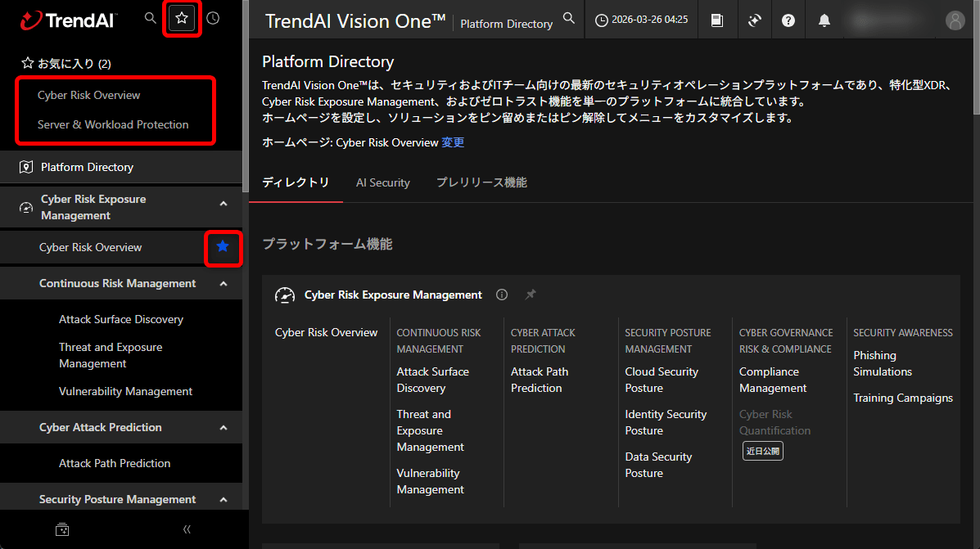Viewport: 980px width, 549px height.
Task: Open Phishing Simulations
Action: (x=883, y=363)
